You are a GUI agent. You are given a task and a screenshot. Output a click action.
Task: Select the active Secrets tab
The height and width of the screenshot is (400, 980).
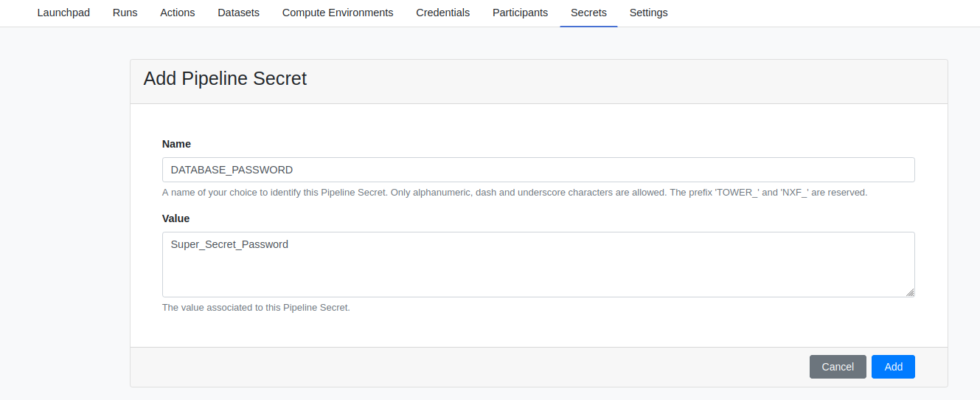(x=588, y=13)
